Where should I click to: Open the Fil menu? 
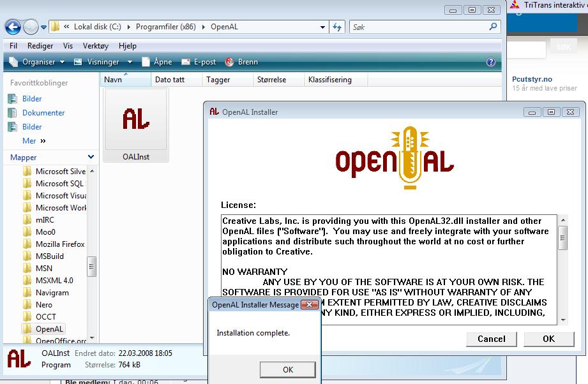13,46
